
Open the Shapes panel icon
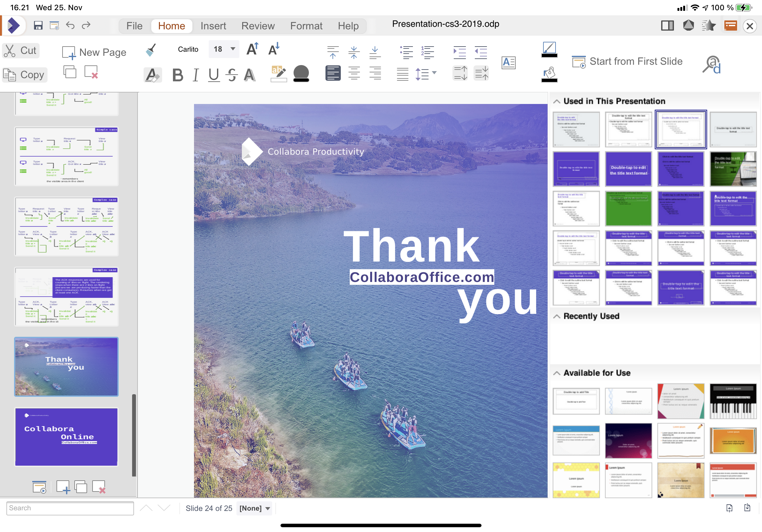point(688,26)
